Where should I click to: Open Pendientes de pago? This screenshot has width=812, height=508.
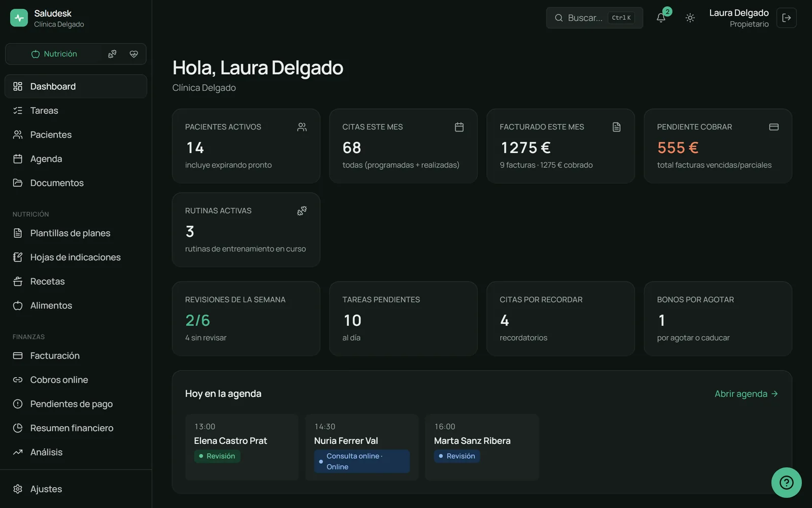click(x=76, y=404)
